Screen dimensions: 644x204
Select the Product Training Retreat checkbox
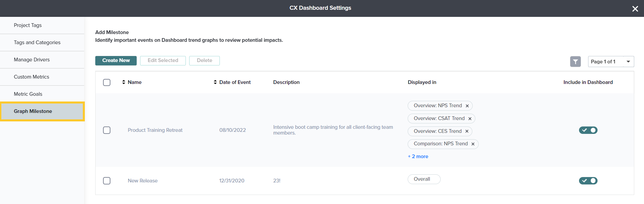coord(107,130)
